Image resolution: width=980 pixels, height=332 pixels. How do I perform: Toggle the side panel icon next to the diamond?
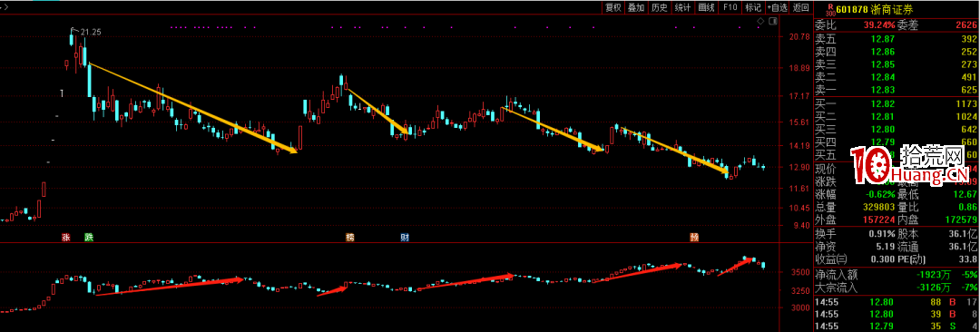click(772, 22)
